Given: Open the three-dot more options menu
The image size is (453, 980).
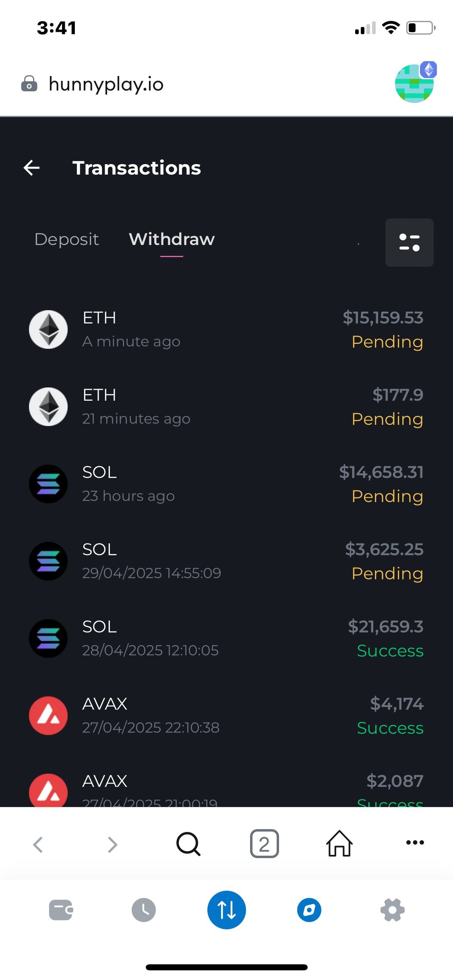Looking at the screenshot, I should click(x=415, y=842).
